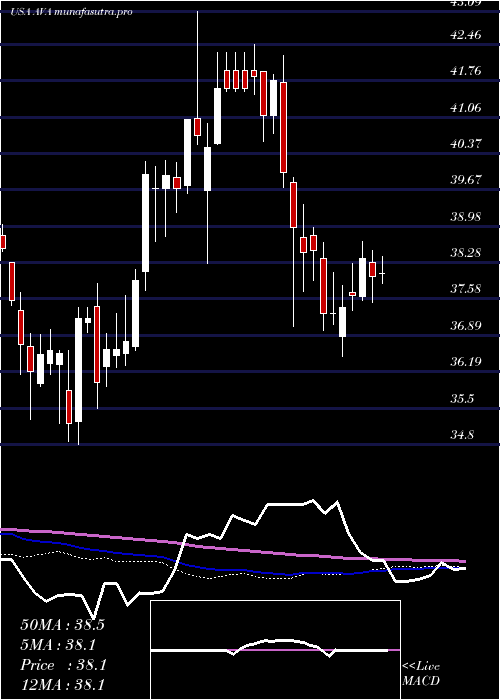Click the 36.19 price axis label
Screen dimensions: 500x700
(466, 362)
